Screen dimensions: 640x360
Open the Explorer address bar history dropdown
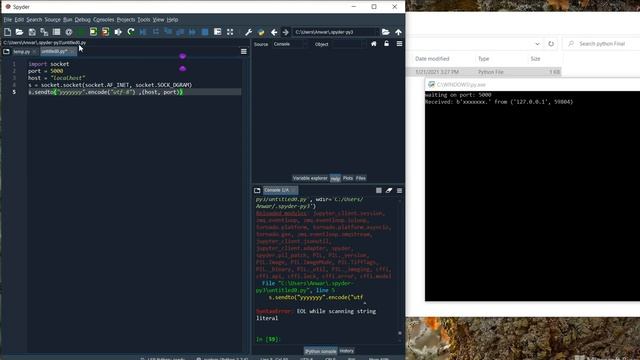(x=537, y=44)
